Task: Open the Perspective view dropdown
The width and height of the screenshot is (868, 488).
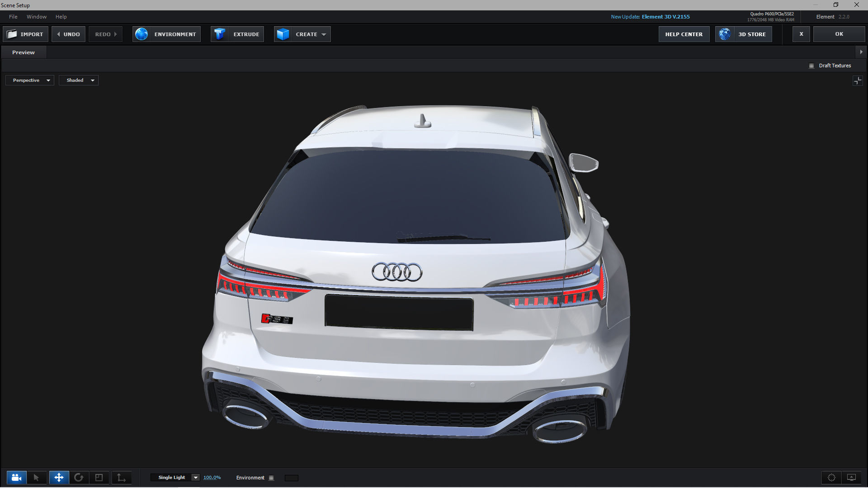Action: 30,80
